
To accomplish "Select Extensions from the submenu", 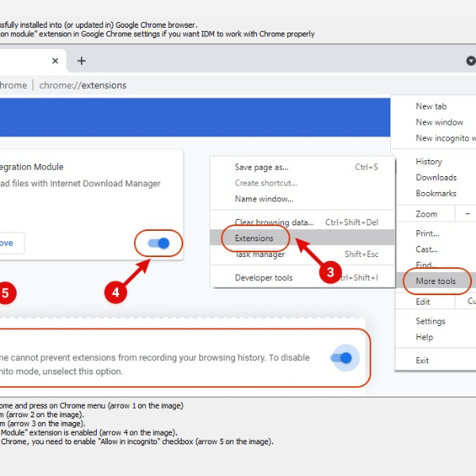I will [x=254, y=238].
